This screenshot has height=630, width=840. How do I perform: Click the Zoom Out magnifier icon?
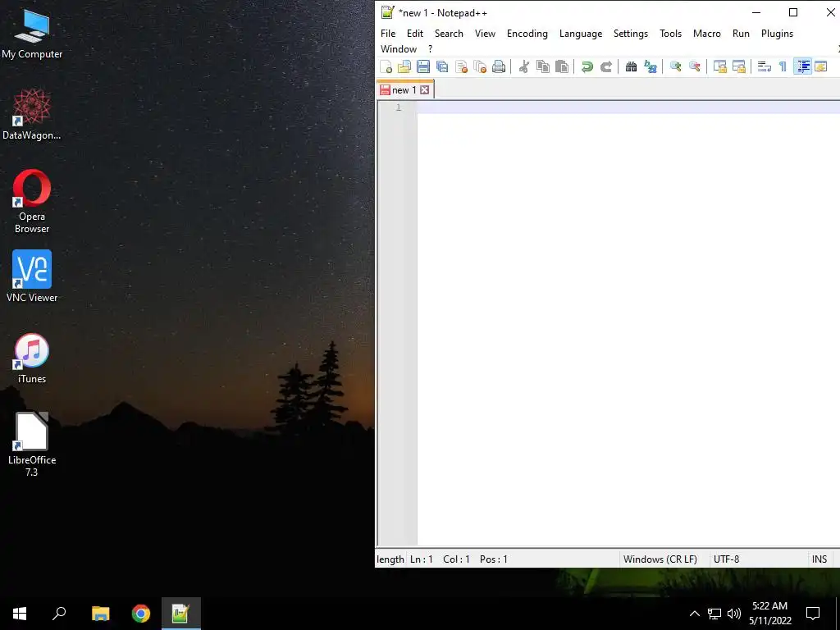click(694, 66)
